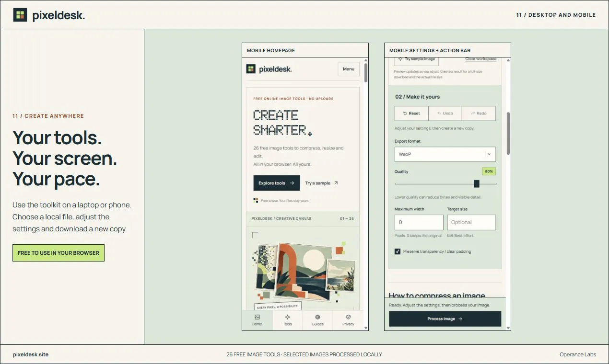Click the 80% quality value badge
Viewport: 609px width, 364px height.
tap(489, 171)
